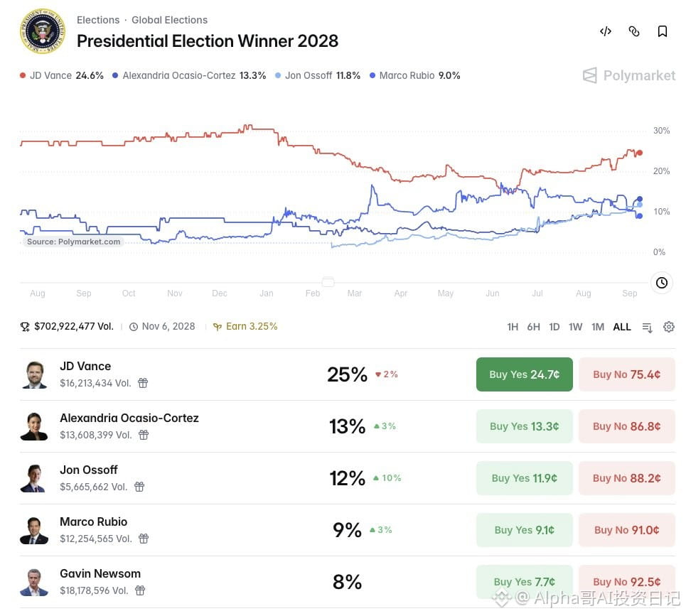This screenshot has height=616, width=686.
Task: Click Marco Rubio rewards gift icon
Action: [144, 539]
